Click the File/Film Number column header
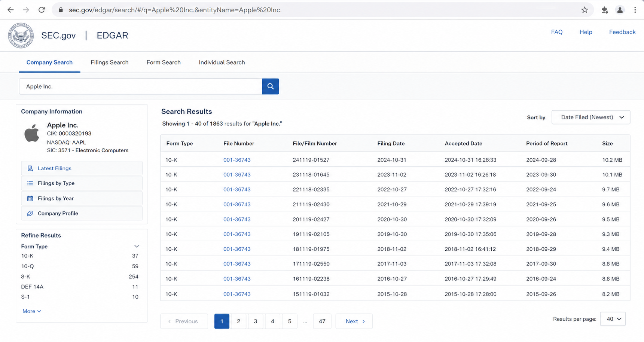The height and width of the screenshot is (342, 644). (x=315, y=144)
